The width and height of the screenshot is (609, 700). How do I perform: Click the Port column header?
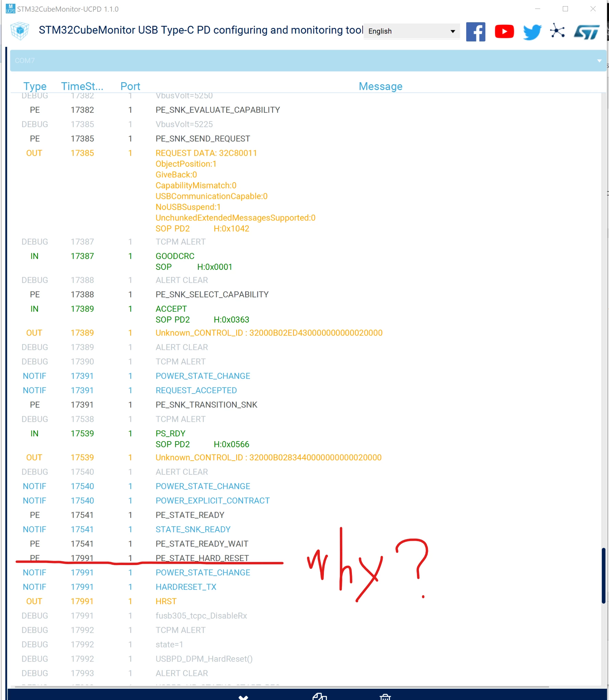(x=130, y=86)
